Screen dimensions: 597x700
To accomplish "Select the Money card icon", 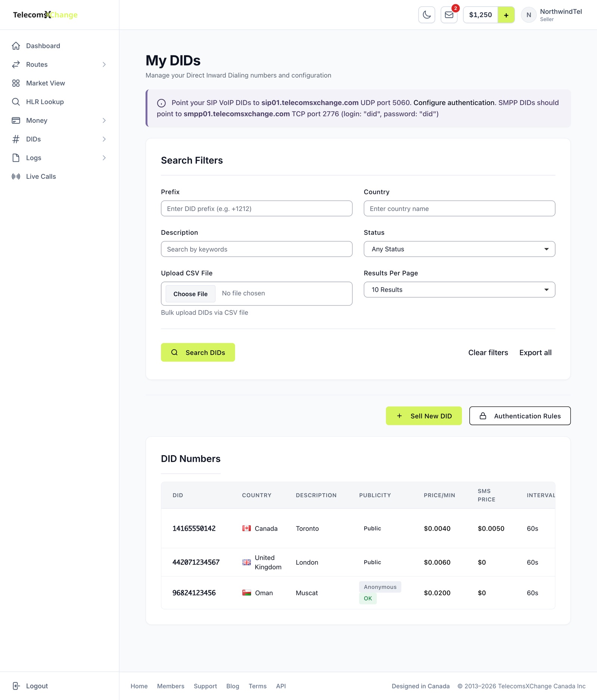I will [x=16, y=121].
